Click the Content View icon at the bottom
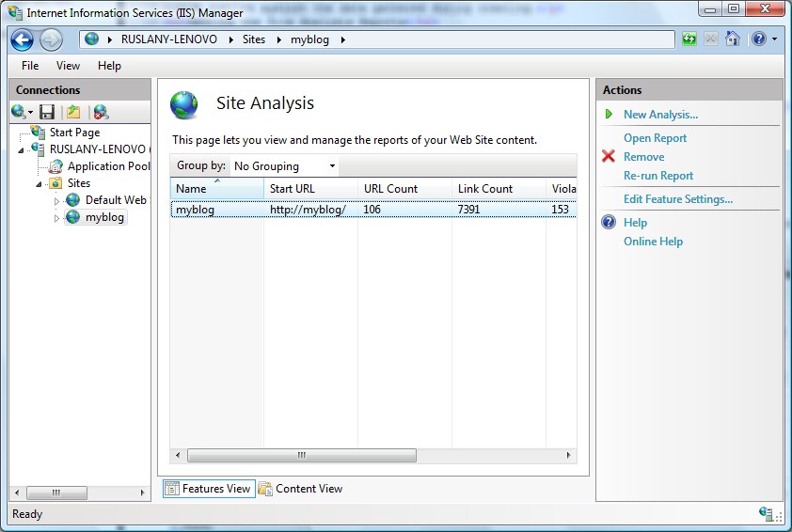Viewport: 792px width, 532px height. (x=265, y=489)
